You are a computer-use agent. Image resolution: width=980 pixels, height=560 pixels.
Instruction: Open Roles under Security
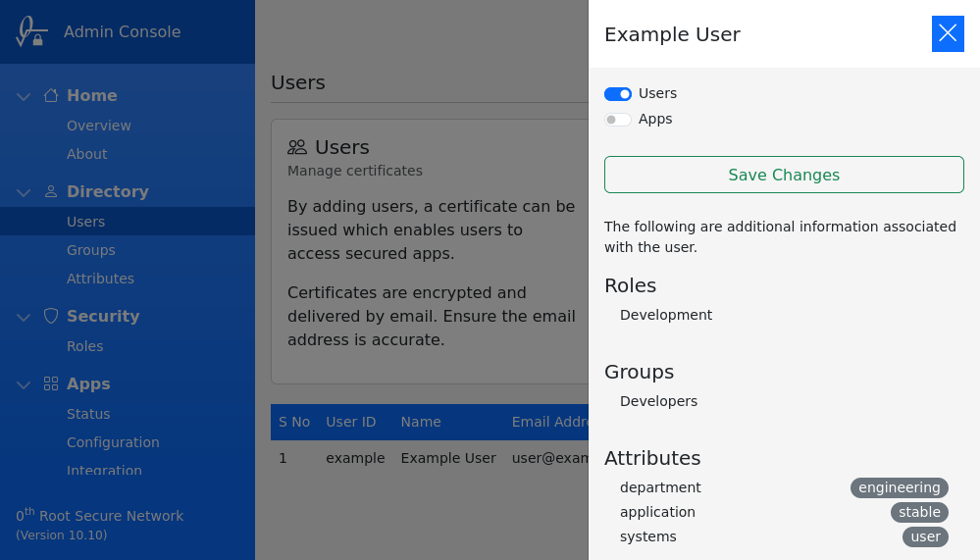click(84, 346)
